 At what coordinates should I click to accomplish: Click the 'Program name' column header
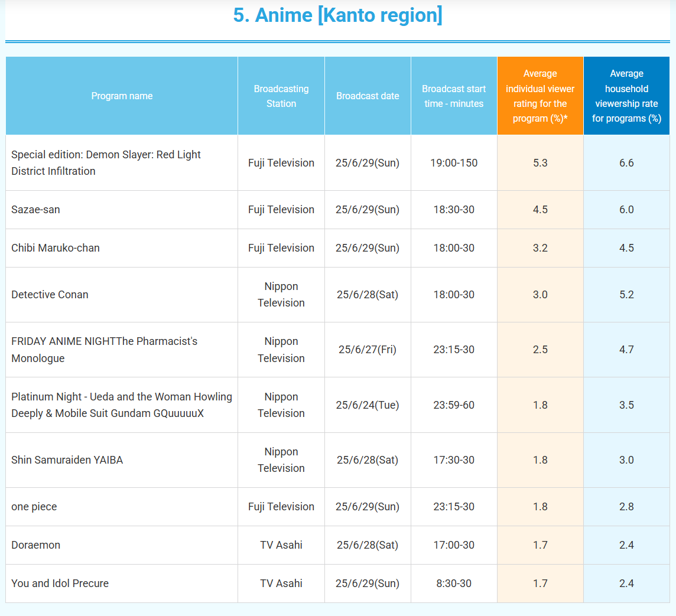point(122,96)
